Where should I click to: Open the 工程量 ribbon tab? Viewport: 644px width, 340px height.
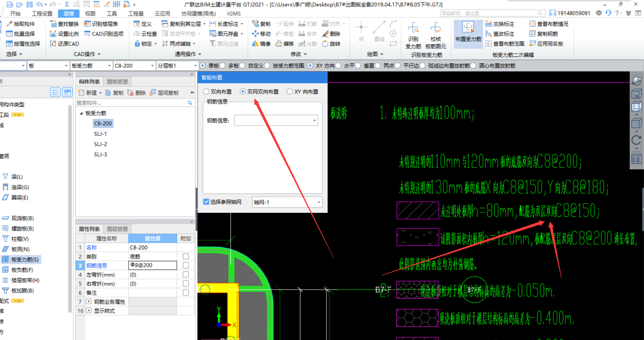pyautogui.click(x=136, y=13)
